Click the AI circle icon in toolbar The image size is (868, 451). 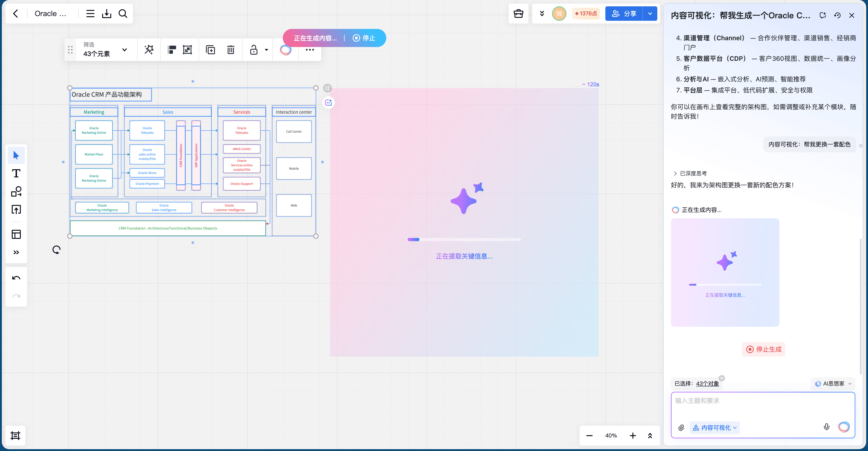[285, 50]
